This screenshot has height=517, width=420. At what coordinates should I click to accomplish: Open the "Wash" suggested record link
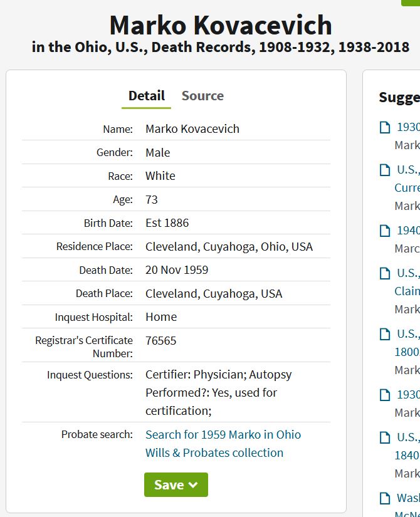pyautogui.click(x=408, y=498)
